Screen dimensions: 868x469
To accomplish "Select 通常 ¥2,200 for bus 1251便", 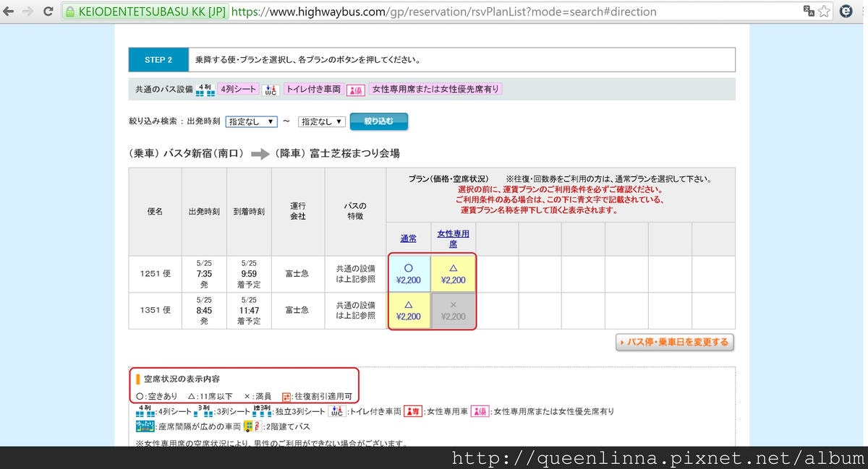I will click(409, 274).
